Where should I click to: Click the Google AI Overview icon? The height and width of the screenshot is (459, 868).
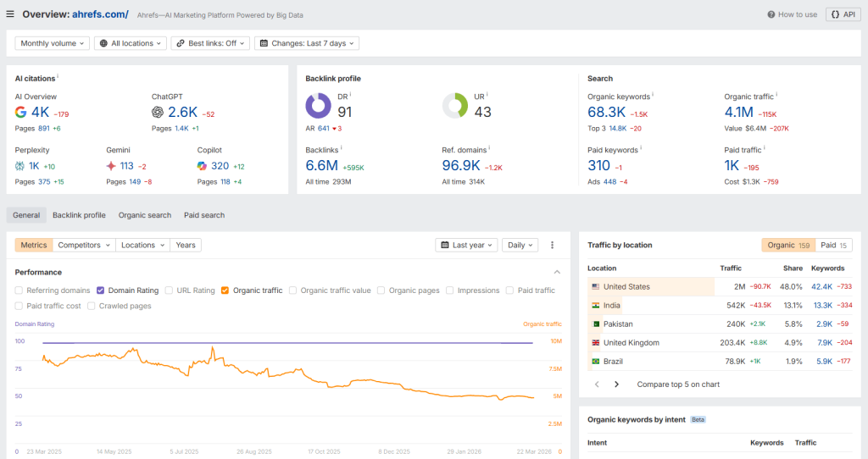(20, 113)
